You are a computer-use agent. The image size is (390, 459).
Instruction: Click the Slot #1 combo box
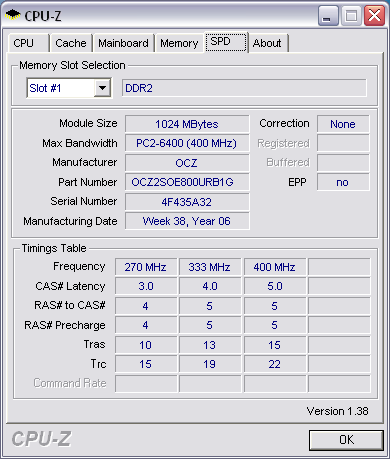pos(69,88)
